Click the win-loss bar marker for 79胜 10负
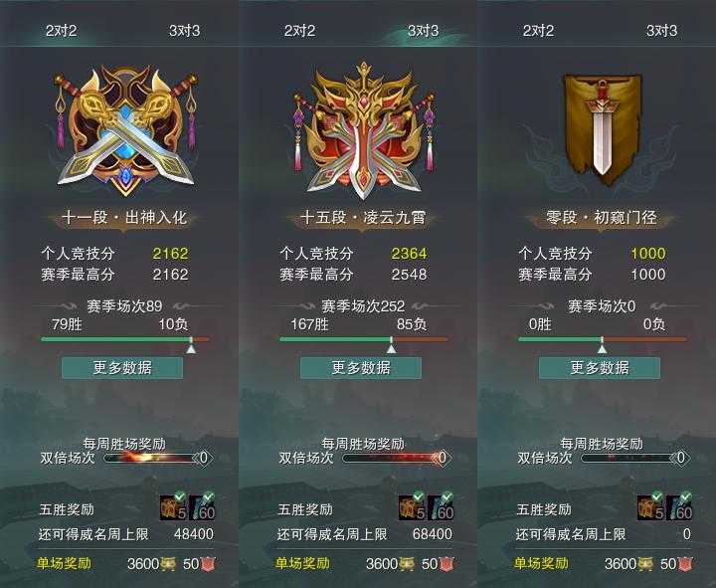This screenshot has width=716, height=588. tap(191, 346)
